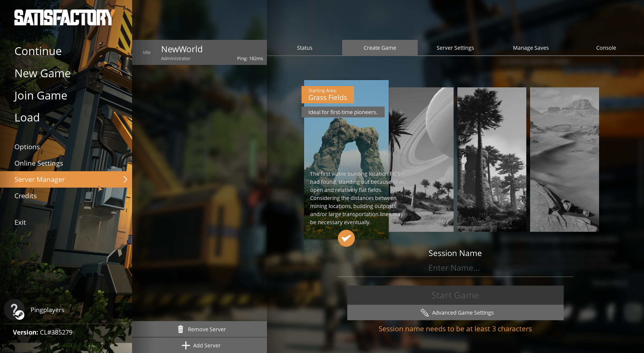The height and width of the screenshot is (353, 644).
Task: View the Credits
Action: point(26,196)
